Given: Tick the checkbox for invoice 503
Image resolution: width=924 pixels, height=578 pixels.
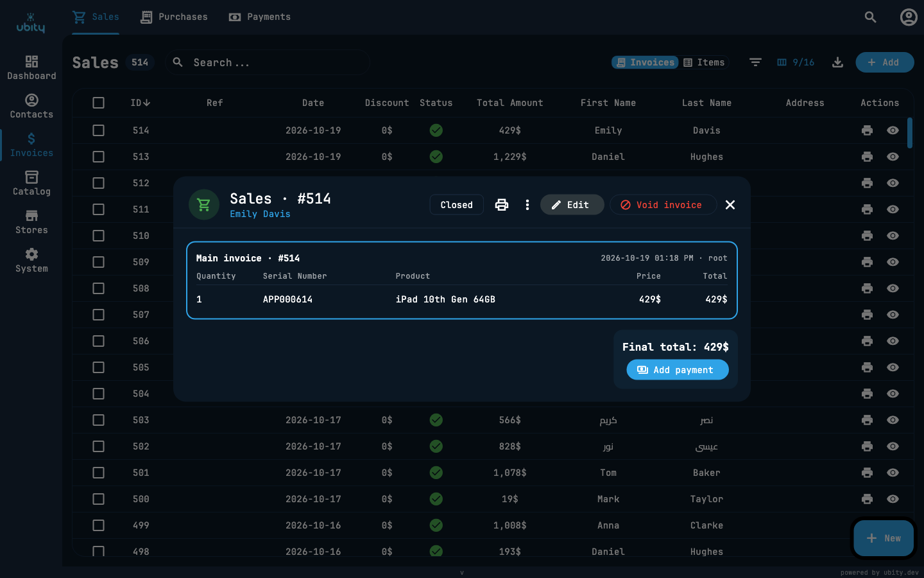Looking at the screenshot, I should click(98, 420).
